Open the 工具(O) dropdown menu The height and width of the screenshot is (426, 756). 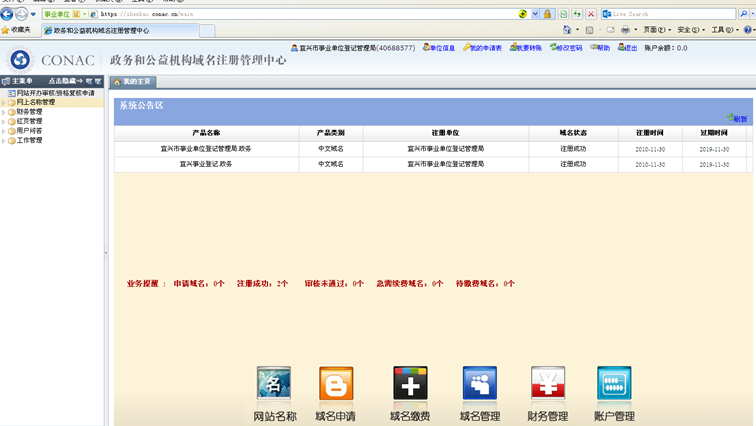725,30
